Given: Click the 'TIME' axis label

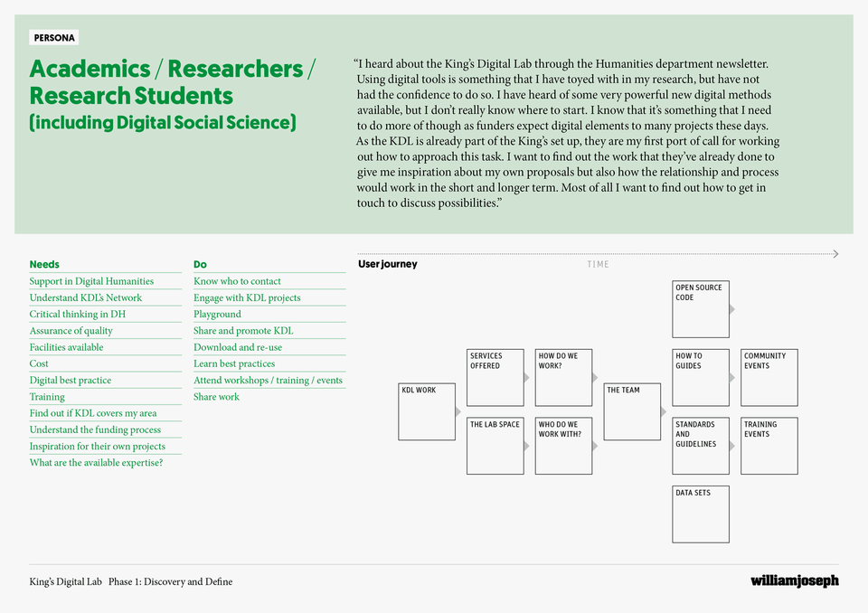Looking at the screenshot, I should [x=598, y=265].
